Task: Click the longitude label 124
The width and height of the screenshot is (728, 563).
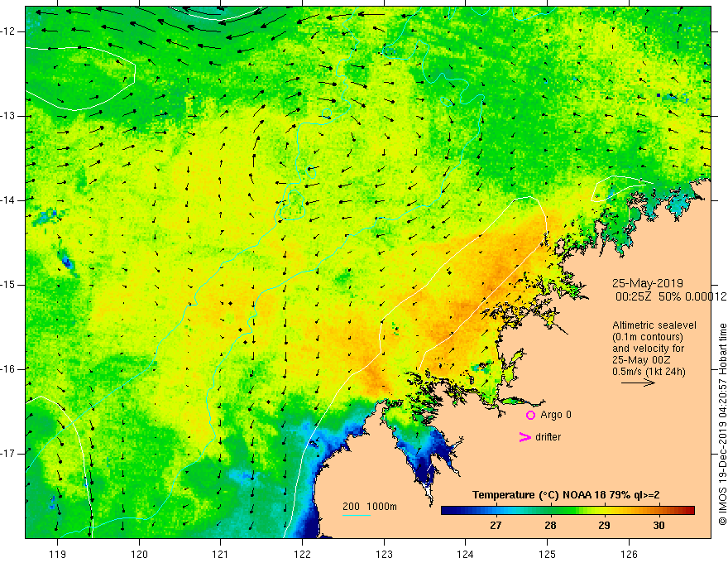Action: point(466,554)
